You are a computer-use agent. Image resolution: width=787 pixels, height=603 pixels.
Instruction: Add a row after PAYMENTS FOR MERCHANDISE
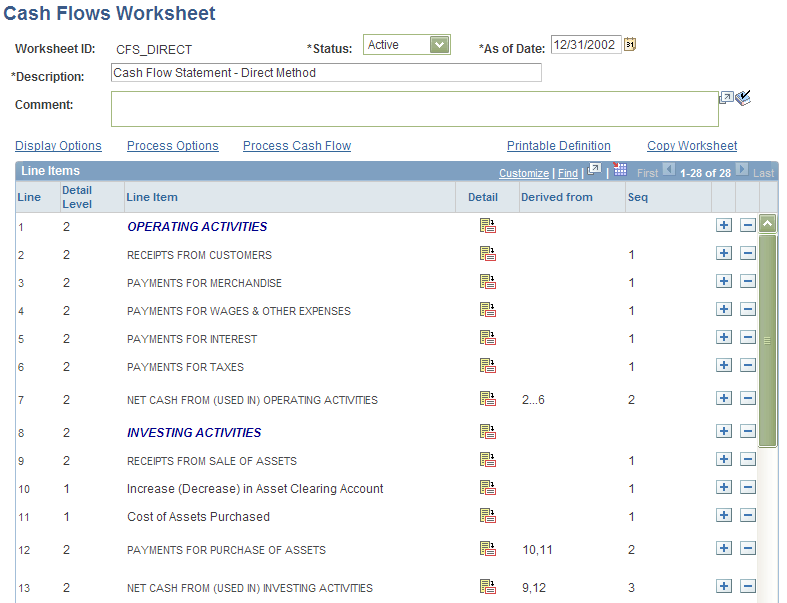[x=724, y=282]
